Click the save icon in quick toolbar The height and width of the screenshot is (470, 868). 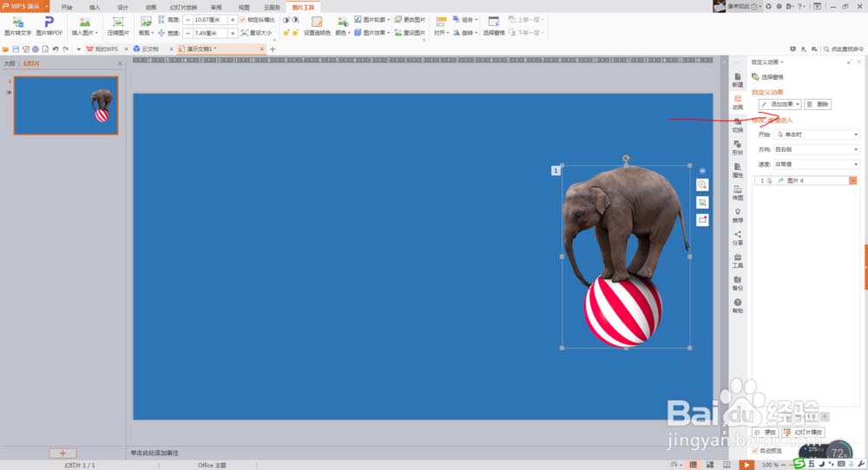(x=16, y=49)
